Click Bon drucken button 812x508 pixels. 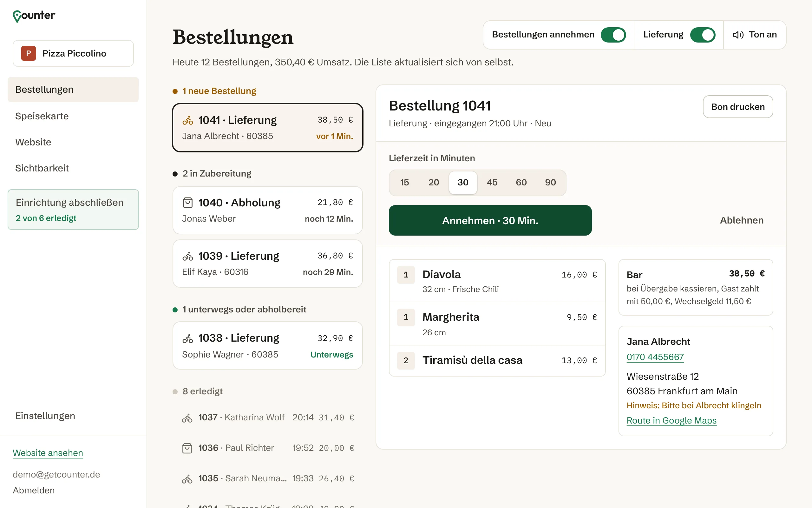[x=738, y=107]
